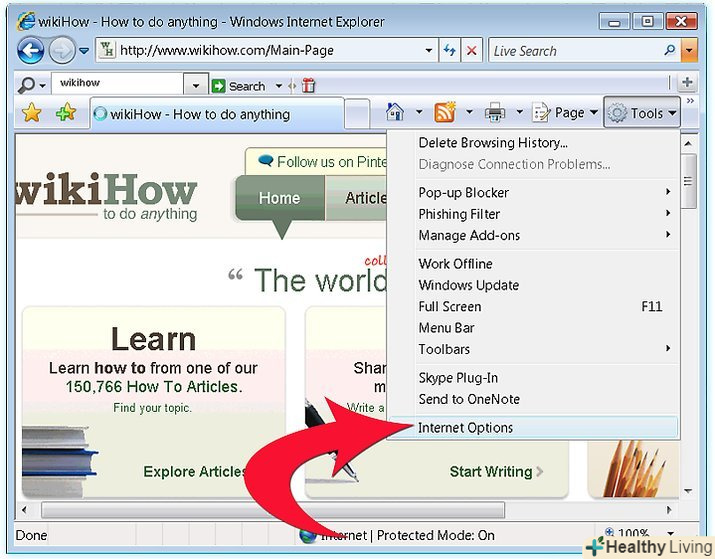
Task: Click the plus icon on search toolbar
Action: tap(687, 83)
